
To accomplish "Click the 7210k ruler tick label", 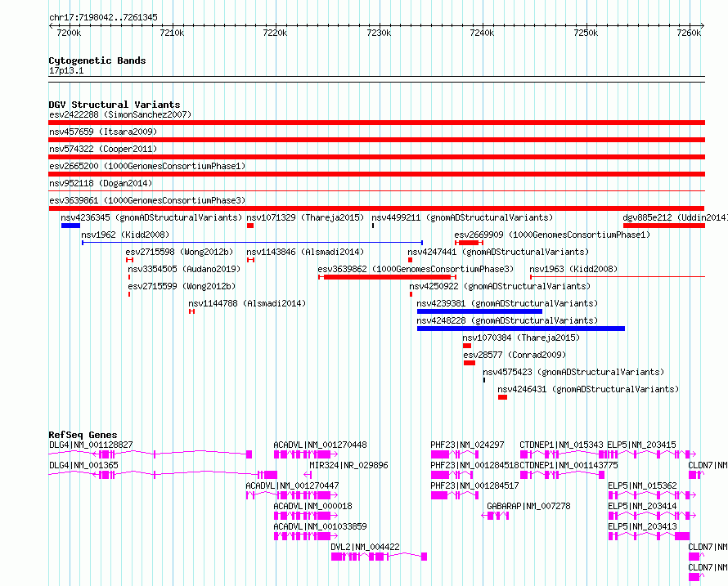I will tap(172, 33).
